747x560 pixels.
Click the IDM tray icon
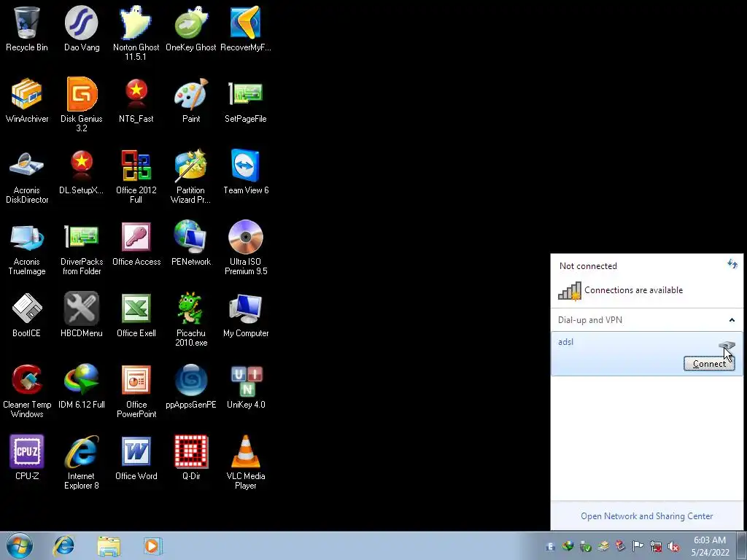tap(568, 546)
